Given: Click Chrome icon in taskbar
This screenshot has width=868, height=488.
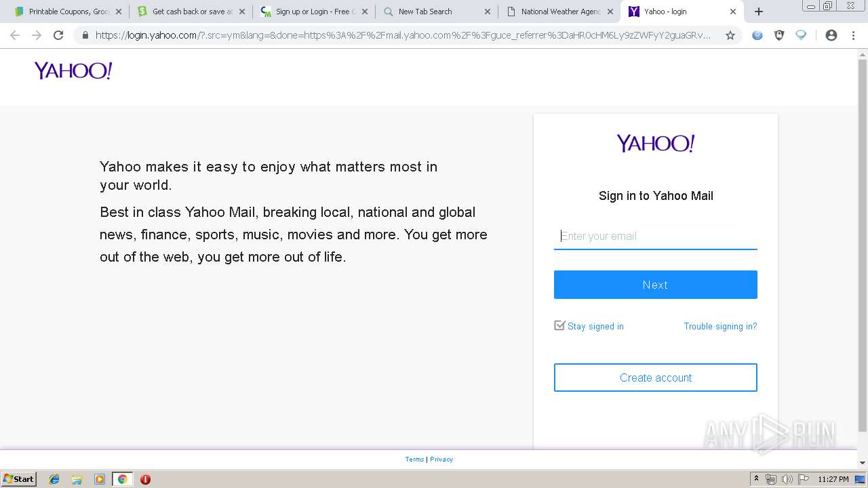Looking at the screenshot, I should (122, 479).
